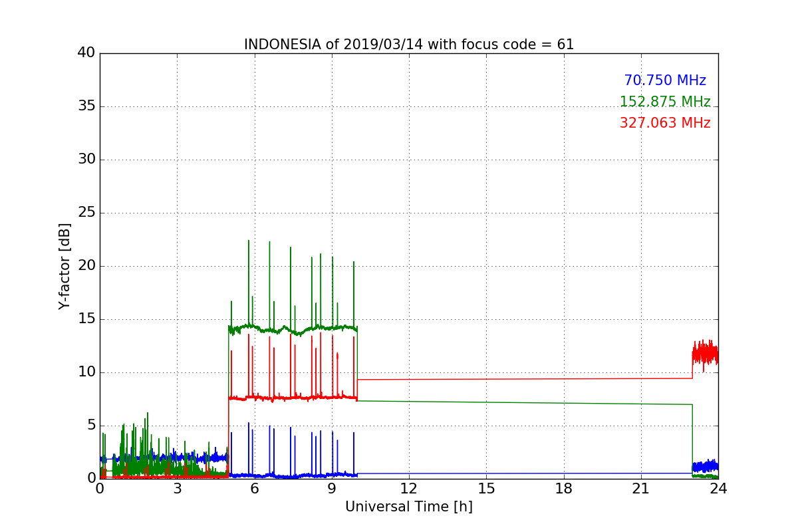The width and height of the screenshot is (798, 532).
Task: Click the Y-factor [dB] axis label
Action: tap(65, 266)
